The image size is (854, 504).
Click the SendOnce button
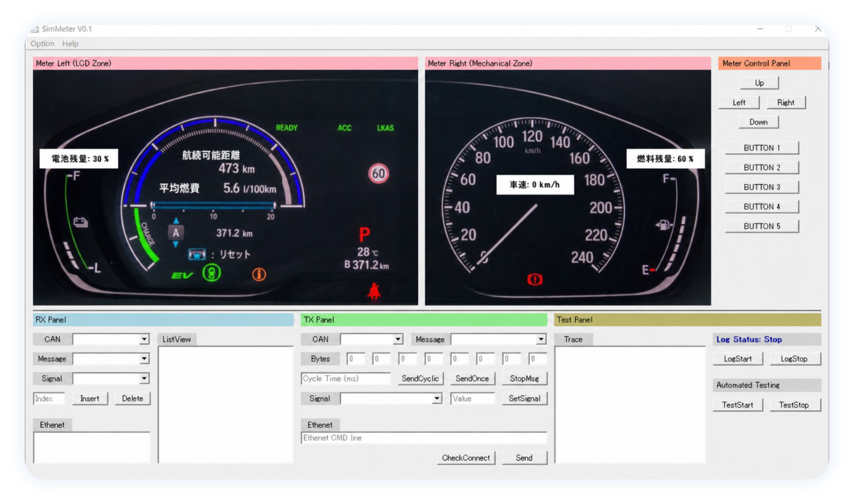click(x=472, y=379)
